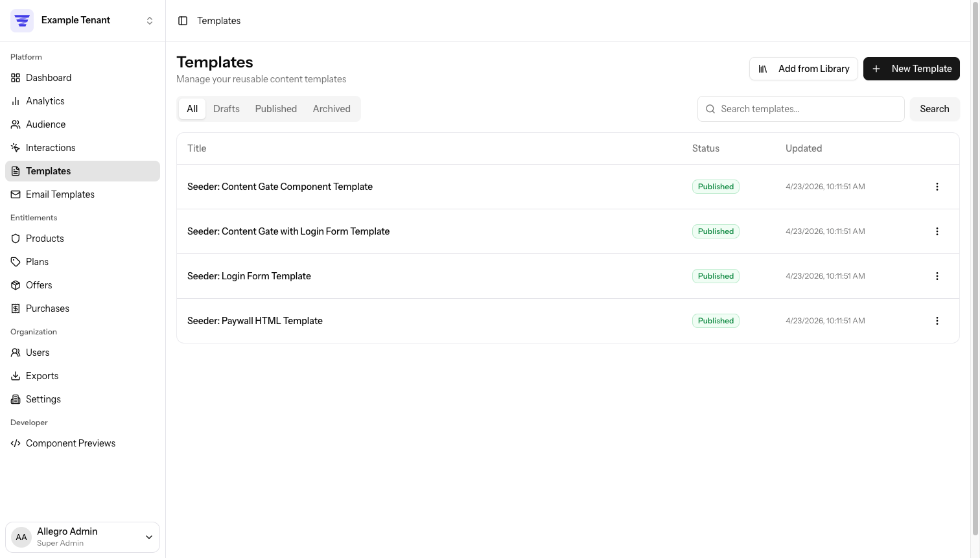Click the Plans tag icon

coord(16,262)
